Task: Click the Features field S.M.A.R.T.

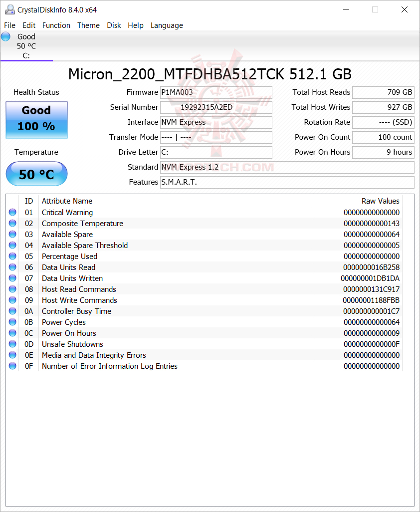Action: point(287,182)
